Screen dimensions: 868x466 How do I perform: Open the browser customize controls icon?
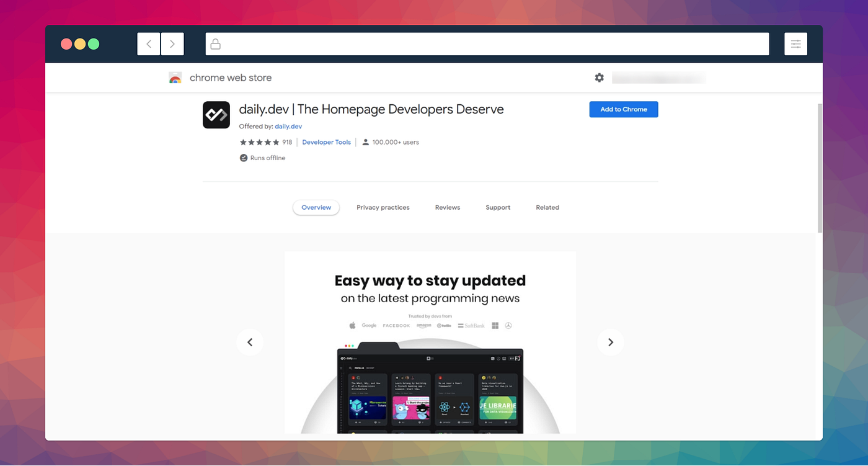click(795, 43)
